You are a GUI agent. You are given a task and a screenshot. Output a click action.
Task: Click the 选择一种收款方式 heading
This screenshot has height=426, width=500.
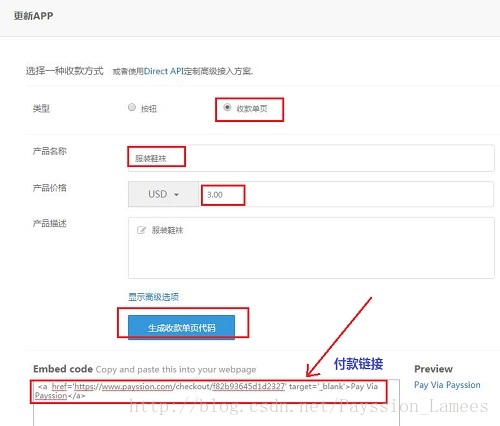coord(65,71)
